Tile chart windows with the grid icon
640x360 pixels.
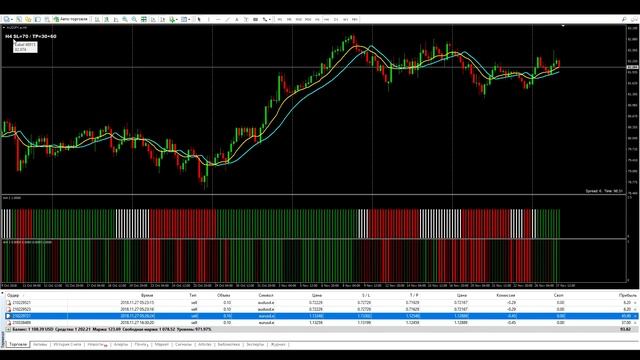[x=144, y=19]
